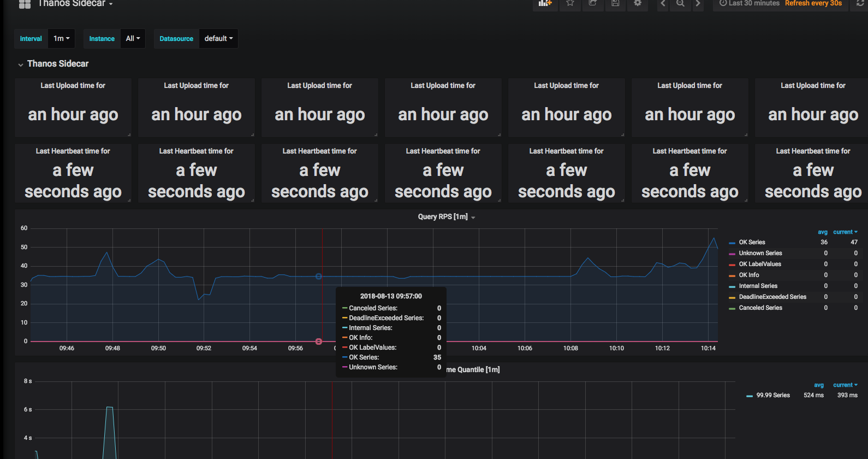Image resolution: width=868 pixels, height=459 pixels.
Task: Shift time range forward
Action: click(x=698, y=3)
